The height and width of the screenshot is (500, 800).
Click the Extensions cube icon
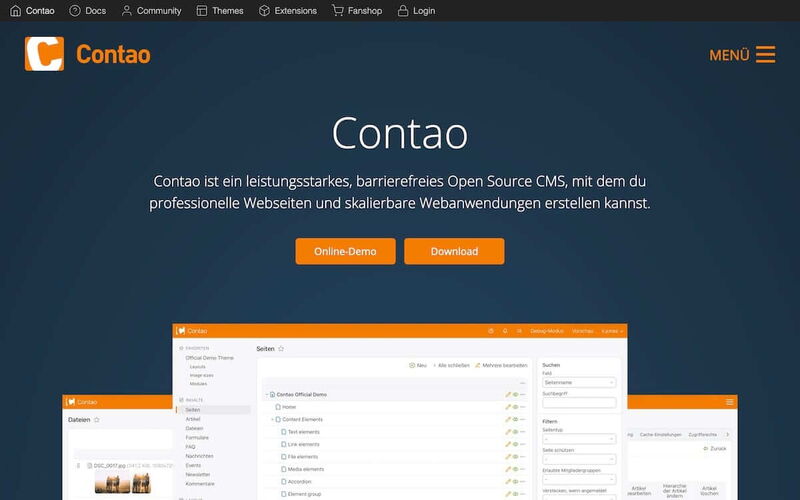tap(264, 11)
